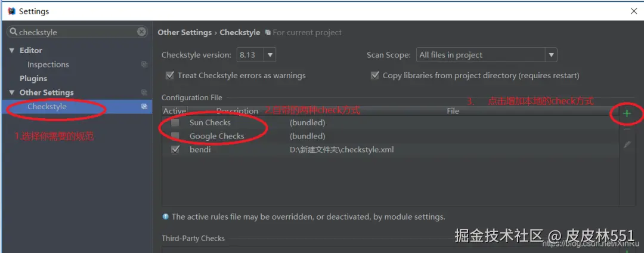Click the checkstyle search input field
644x253 pixels.
coord(78,32)
